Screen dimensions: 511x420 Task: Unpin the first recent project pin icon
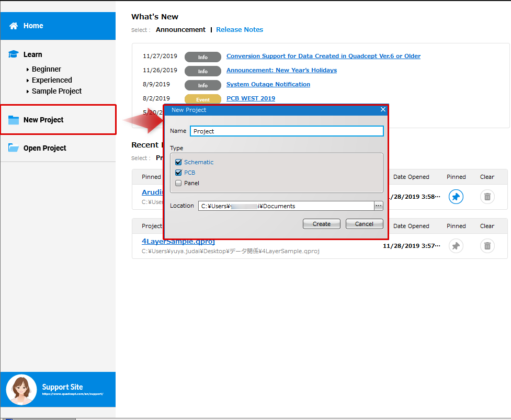tap(456, 197)
